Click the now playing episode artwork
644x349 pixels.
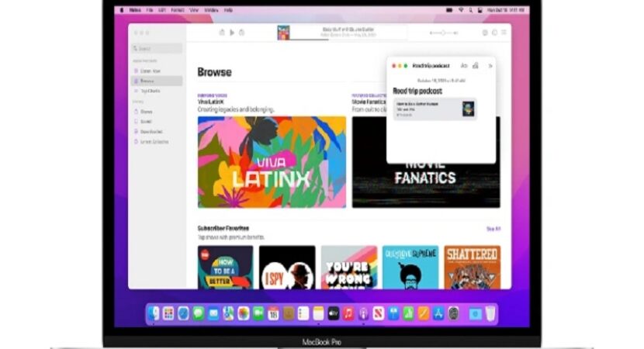point(283,33)
